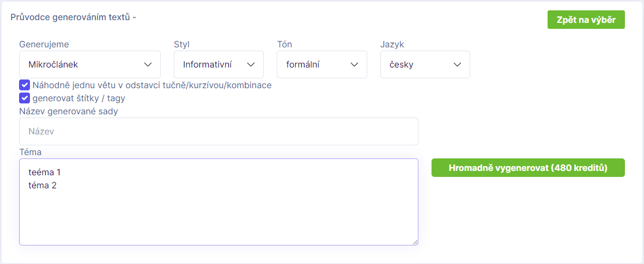Click Hromadně vygenerovat (480 kreditů) button
644x264 pixels.
528,168
